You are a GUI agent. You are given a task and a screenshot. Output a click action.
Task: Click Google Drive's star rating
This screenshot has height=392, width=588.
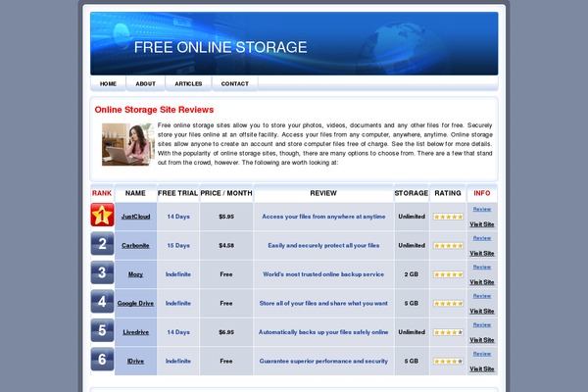tap(448, 304)
